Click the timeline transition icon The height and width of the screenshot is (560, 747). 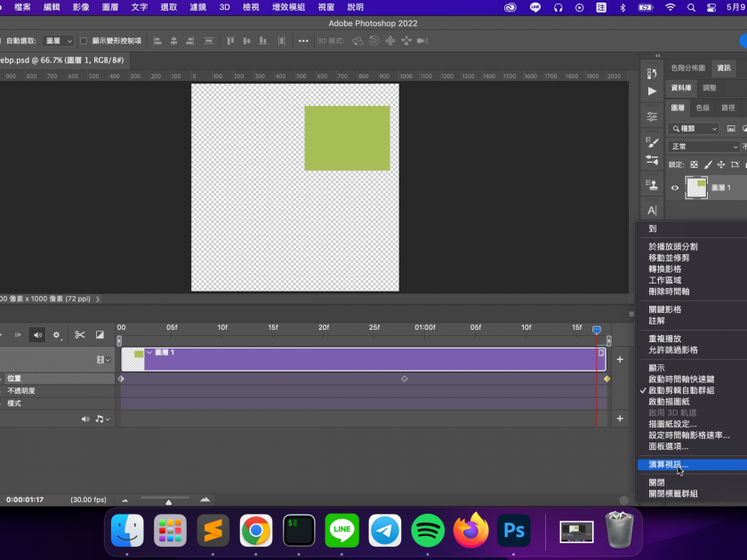click(x=100, y=335)
